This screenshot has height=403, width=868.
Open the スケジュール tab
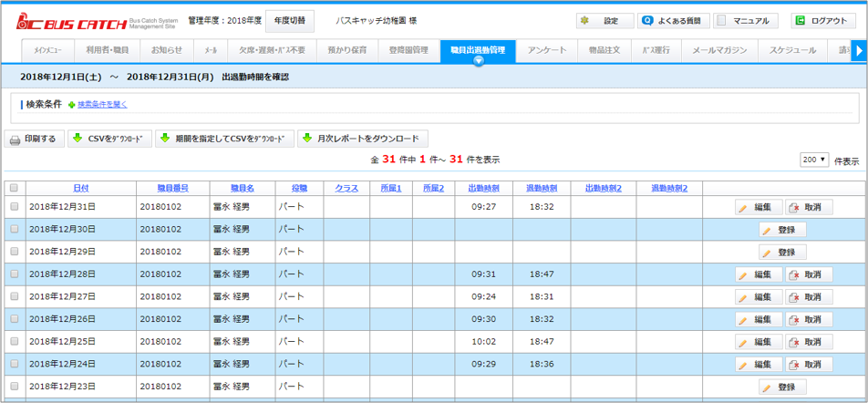(x=792, y=50)
